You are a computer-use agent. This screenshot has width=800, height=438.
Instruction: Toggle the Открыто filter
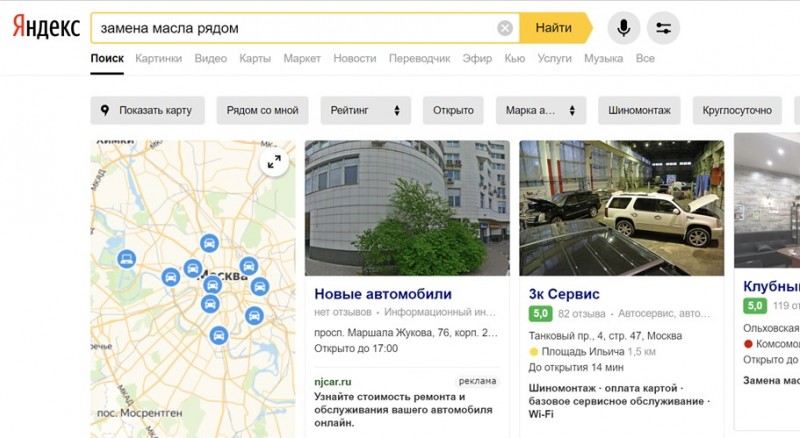453,110
